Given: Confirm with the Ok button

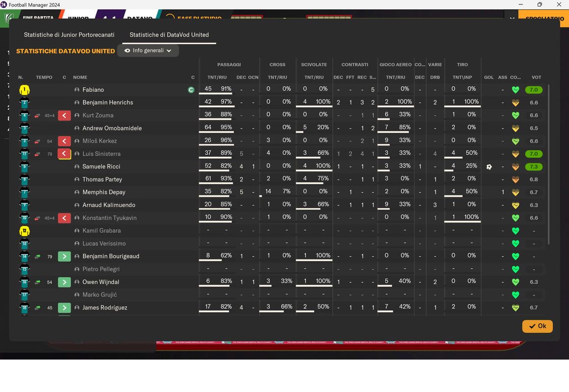Looking at the screenshot, I should (537, 326).
